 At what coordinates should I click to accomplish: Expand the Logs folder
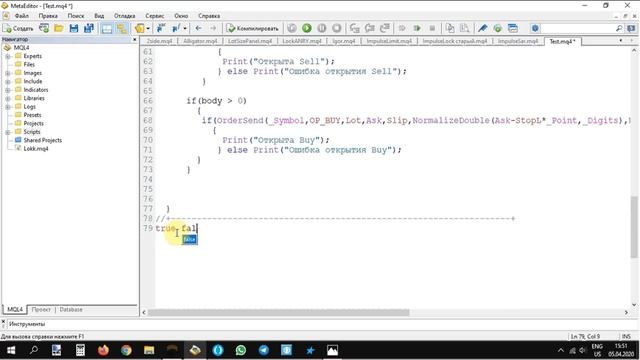(8, 107)
